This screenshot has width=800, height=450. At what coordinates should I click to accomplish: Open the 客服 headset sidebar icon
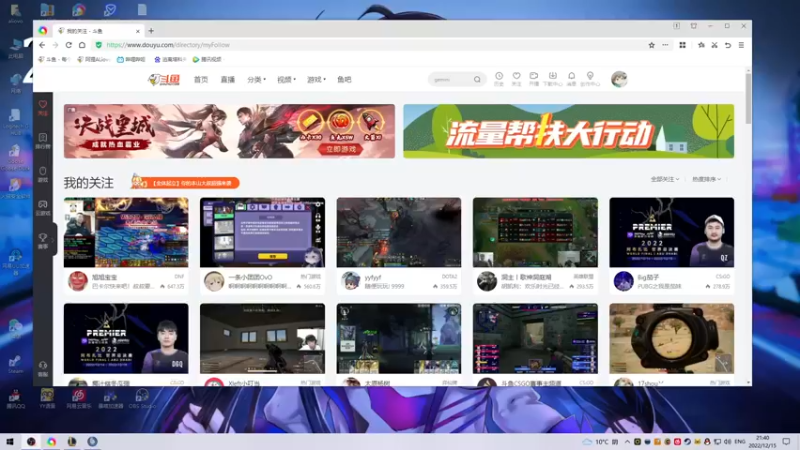point(43,369)
